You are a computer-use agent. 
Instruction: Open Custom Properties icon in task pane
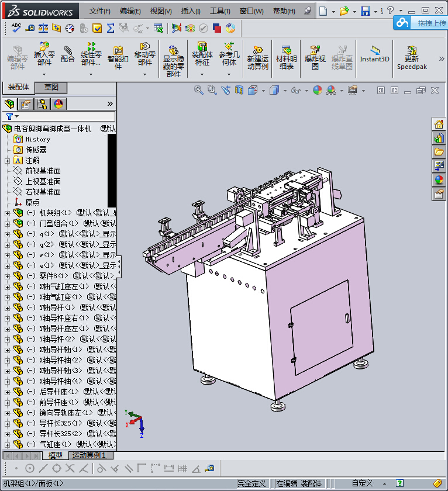(x=439, y=195)
